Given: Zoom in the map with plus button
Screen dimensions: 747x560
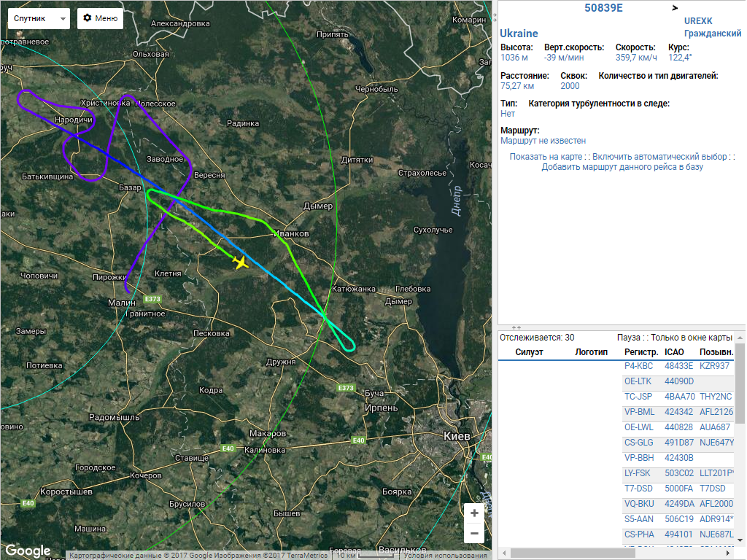Looking at the screenshot, I should (x=474, y=513).
